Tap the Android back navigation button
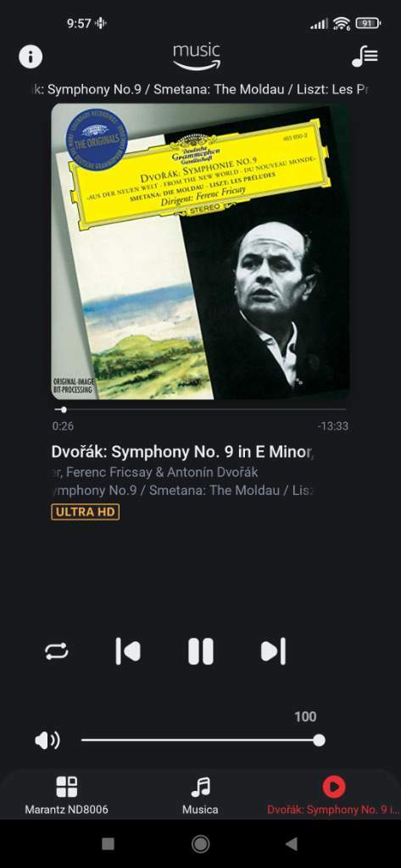Viewport: 401px width, 868px height. (292, 843)
